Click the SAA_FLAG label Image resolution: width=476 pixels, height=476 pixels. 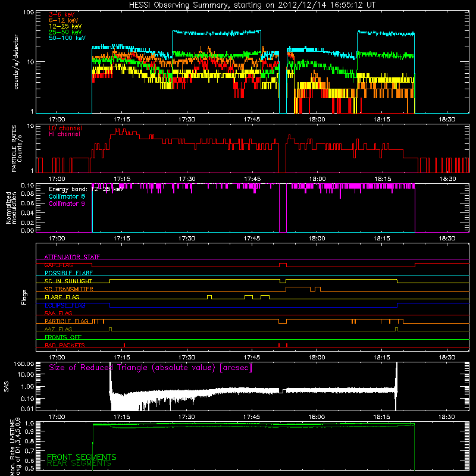pos(58,313)
